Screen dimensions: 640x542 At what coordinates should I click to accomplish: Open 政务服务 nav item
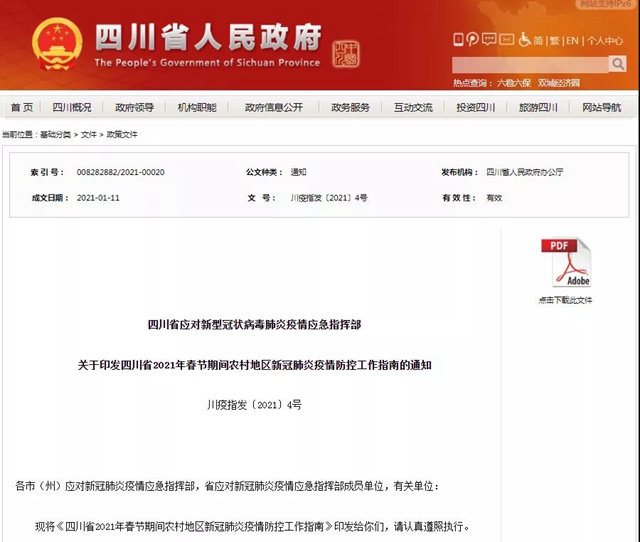tap(350, 108)
